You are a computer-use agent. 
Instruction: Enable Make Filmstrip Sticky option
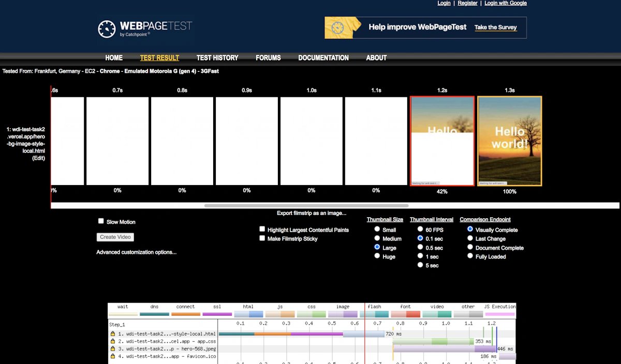click(x=262, y=238)
